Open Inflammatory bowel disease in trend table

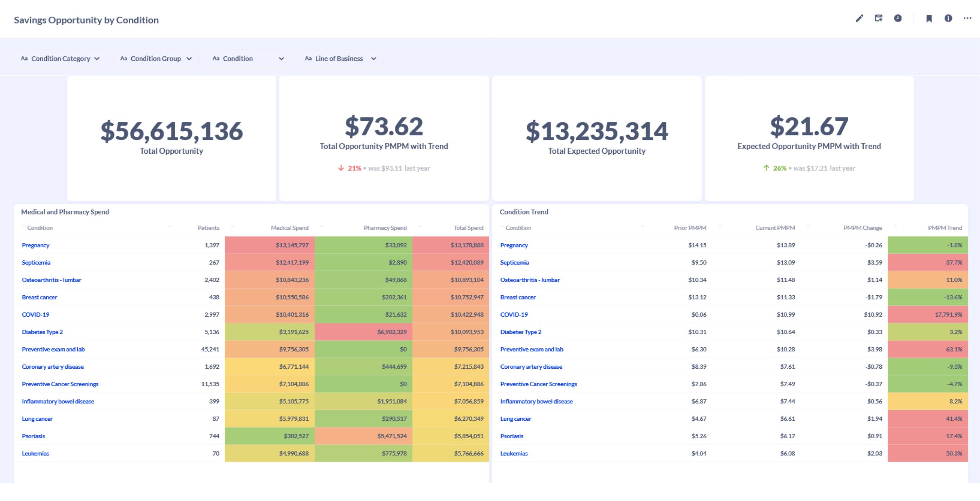(536, 402)
